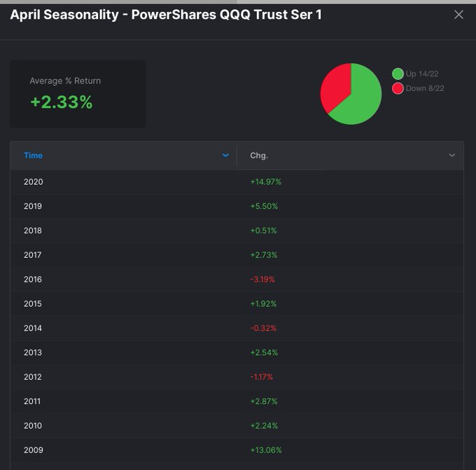Image resolution: width=476 pixels, height=470 pixels.
Task: Select the +14.97% change value
Action: [265, 181]
